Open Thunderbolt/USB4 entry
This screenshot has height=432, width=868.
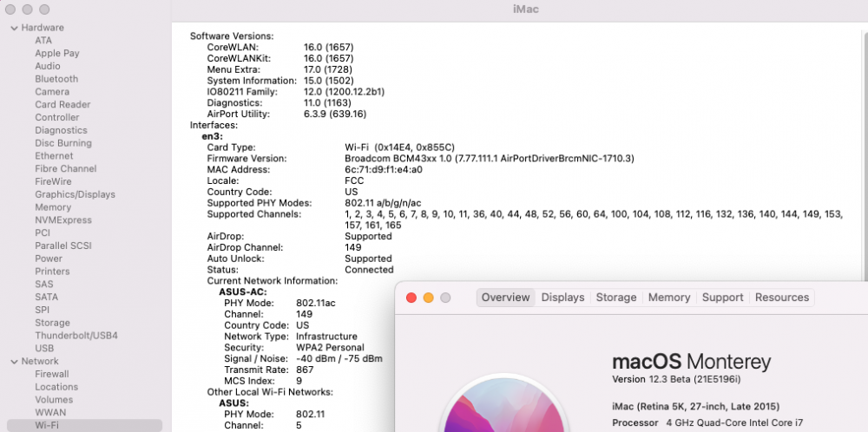76,335
